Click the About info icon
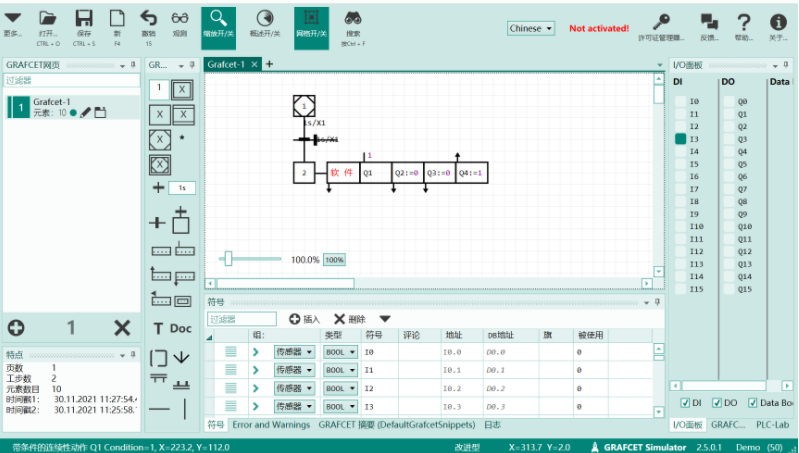This screenshot has height=453, width=799. click(777, 21)
